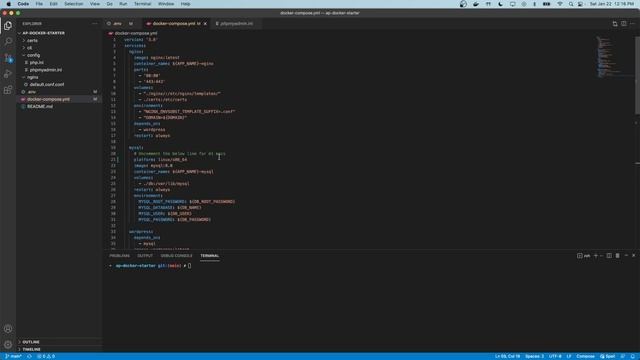Open .env file in explorer

pos(31,92)
